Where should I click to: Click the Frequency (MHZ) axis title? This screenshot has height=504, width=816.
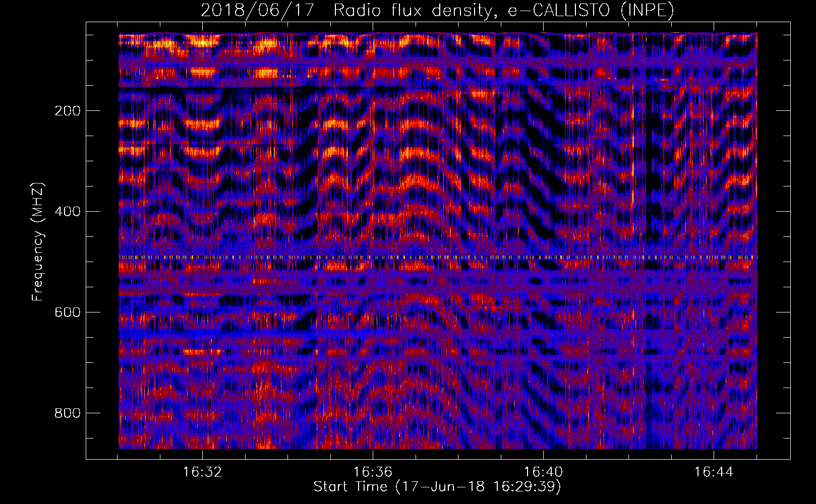[38, 242]
